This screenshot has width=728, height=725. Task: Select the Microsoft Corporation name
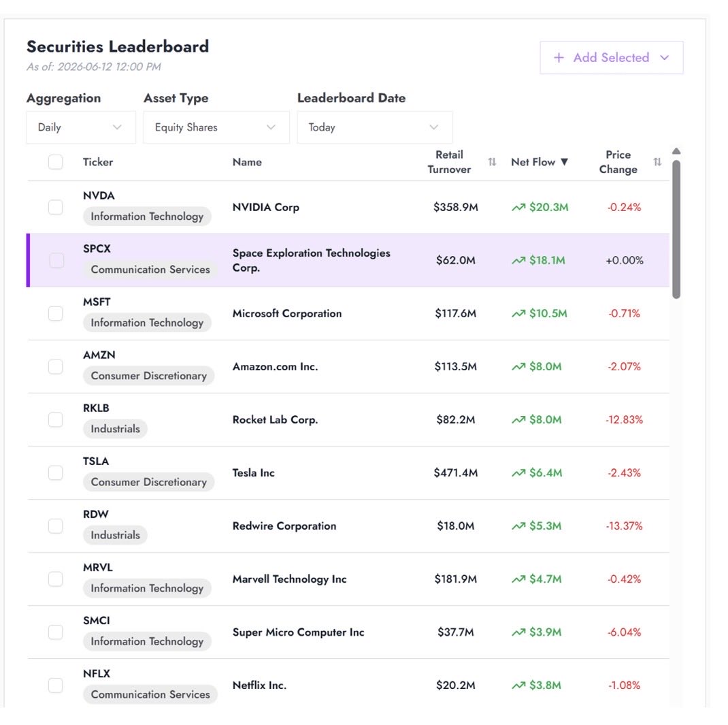coord(287,314)
